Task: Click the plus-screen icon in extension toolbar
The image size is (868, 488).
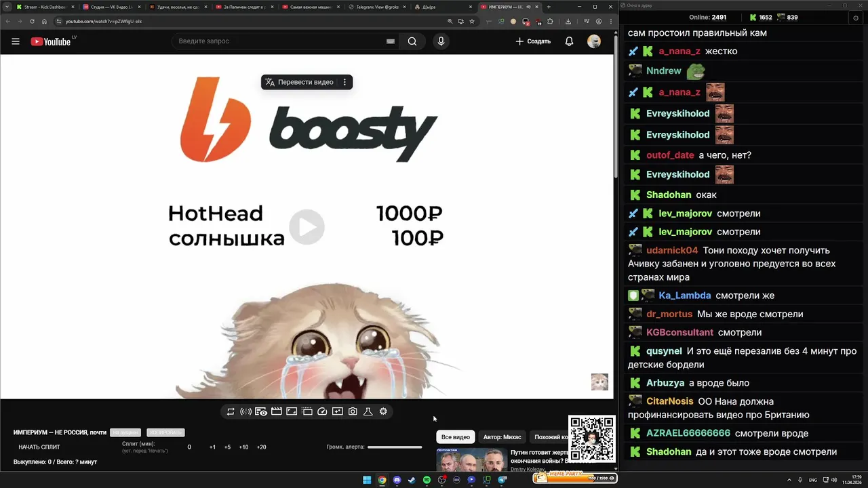Action: (x=337, y=411)
